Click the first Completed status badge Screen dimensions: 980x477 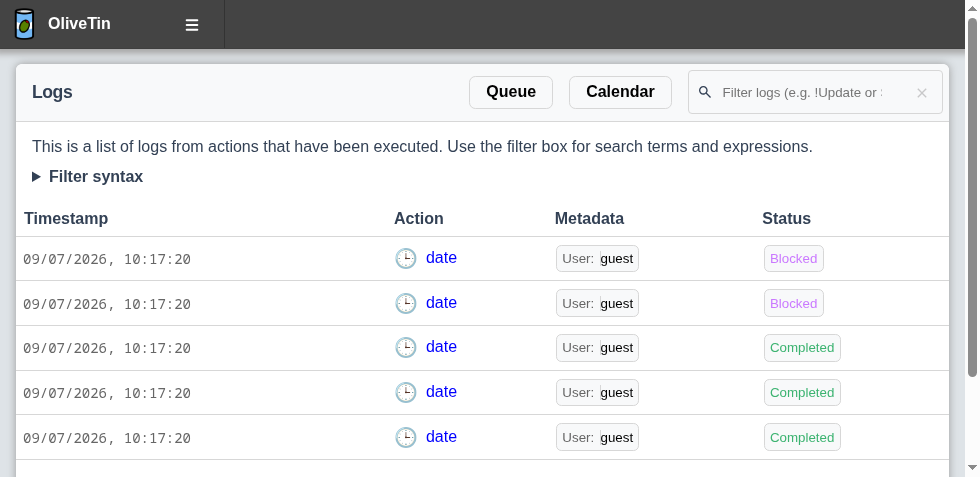click(x=802, y=348)
